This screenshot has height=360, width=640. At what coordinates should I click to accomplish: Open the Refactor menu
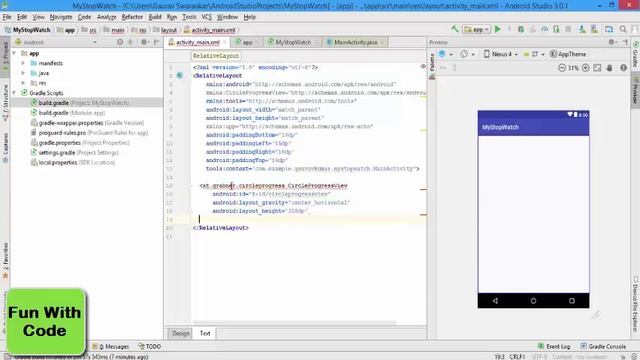coord(132,17)
